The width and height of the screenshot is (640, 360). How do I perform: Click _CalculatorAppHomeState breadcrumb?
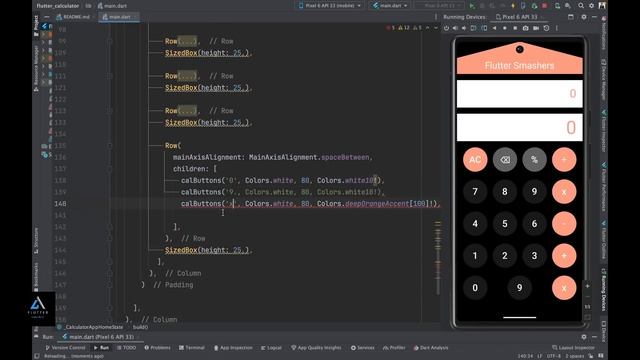point(93,327)
